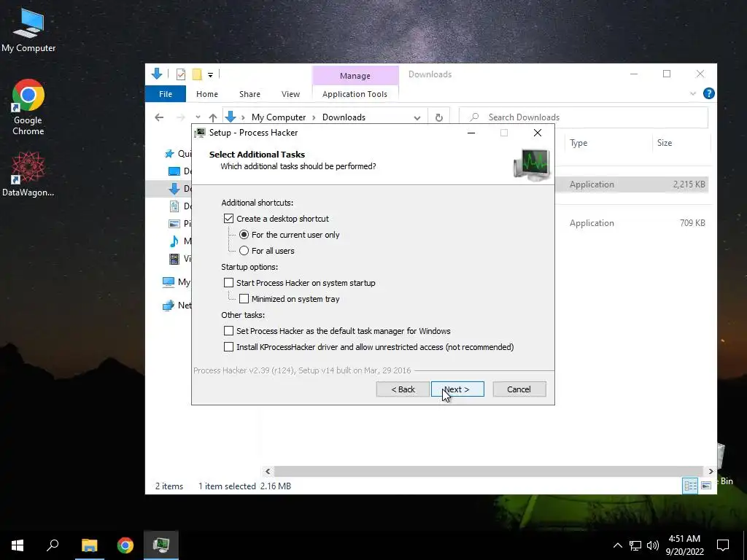Select Downloads arrow folder in sidebar
Screen dimensions: 747x560
174,189
